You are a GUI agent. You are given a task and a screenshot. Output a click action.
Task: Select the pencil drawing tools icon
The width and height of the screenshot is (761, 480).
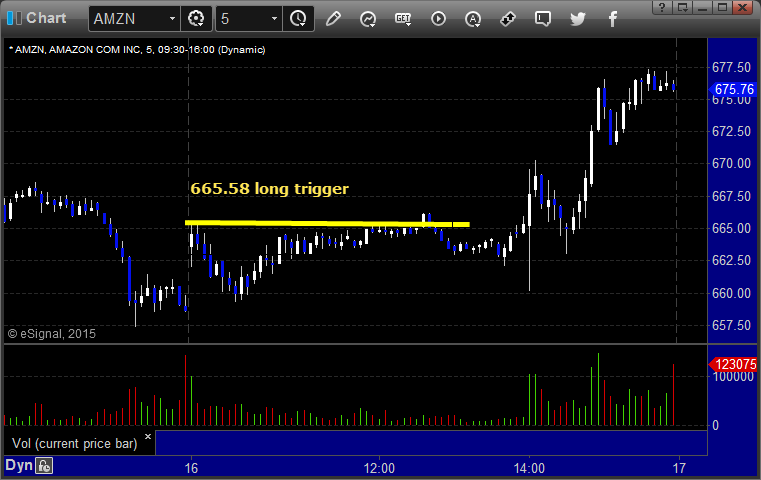333,19
